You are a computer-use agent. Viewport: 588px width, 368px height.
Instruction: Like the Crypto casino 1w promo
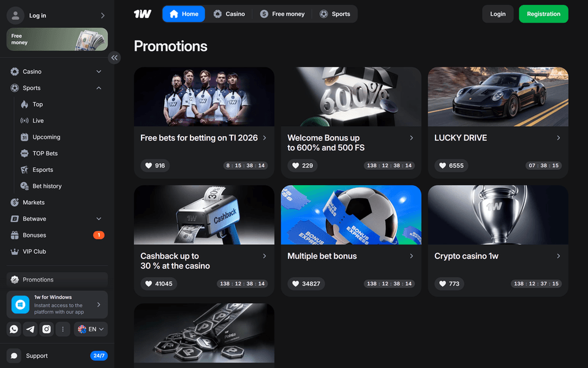449,284
